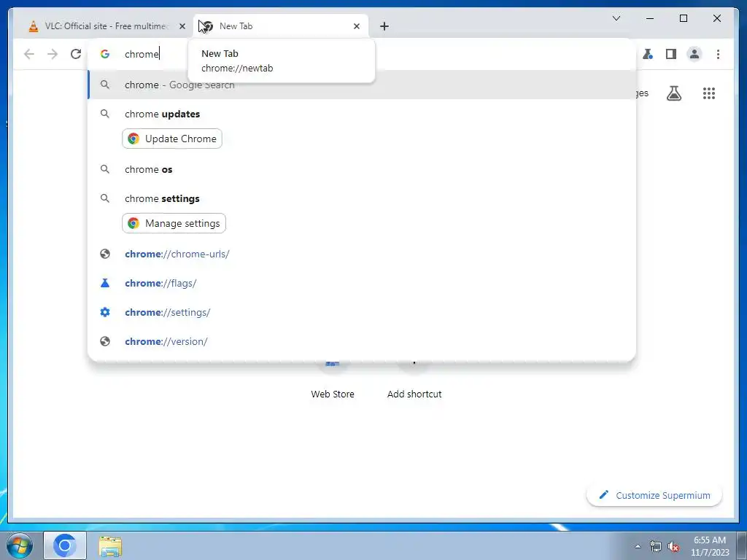Open the labs flask icon in toolbar
Viewport: 747px width, 560px height.
click(x=648, y=54)
